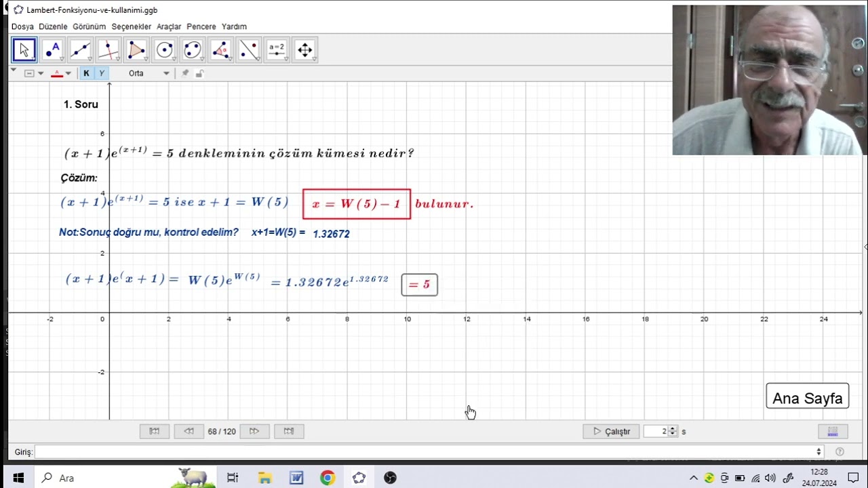The height and width of the screenshot is (488, 868).
Task: Advance one construction step
Action: coord(254,431)
